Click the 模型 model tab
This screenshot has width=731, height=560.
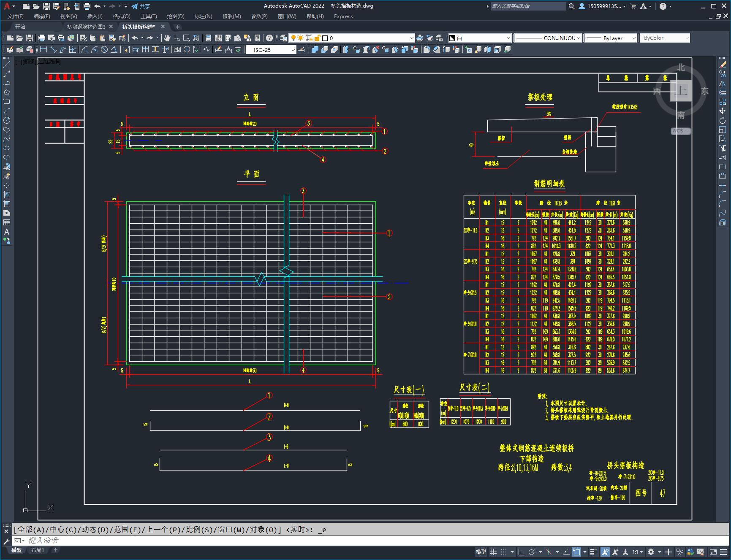[x=16, y=550]
